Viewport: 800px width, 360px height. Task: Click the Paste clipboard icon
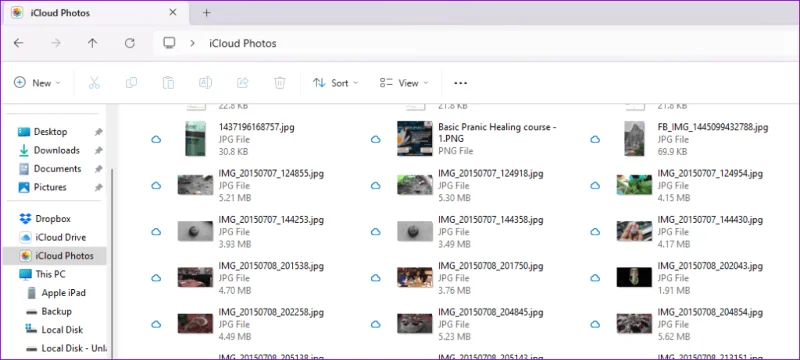coord(168,83)
